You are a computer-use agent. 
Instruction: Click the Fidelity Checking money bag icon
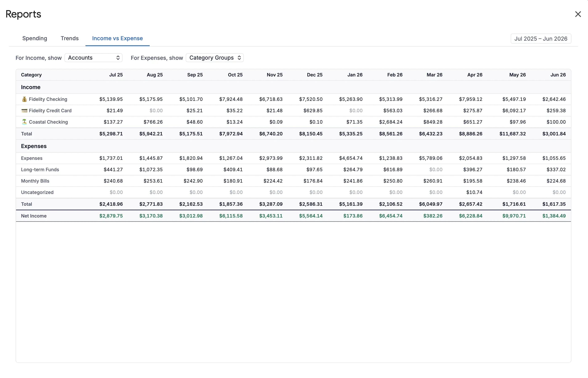(x=24, y=99)
